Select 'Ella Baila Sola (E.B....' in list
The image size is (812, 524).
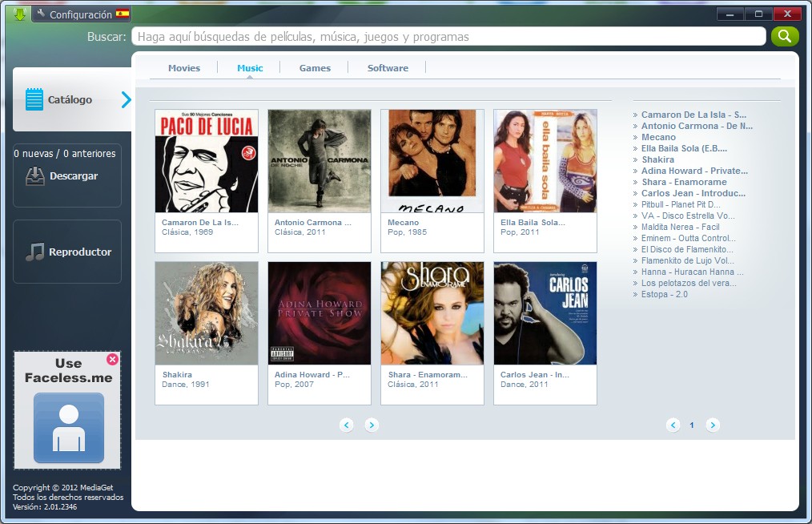(684, 148)
